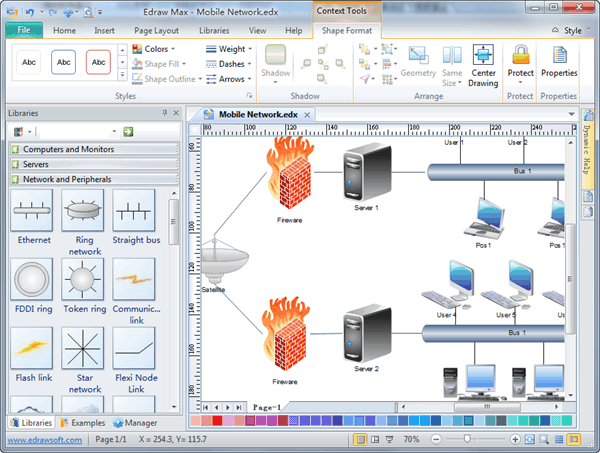Click the Fit page icon in status bar
The height and width of the screenshot is (453, 600).
530,439
